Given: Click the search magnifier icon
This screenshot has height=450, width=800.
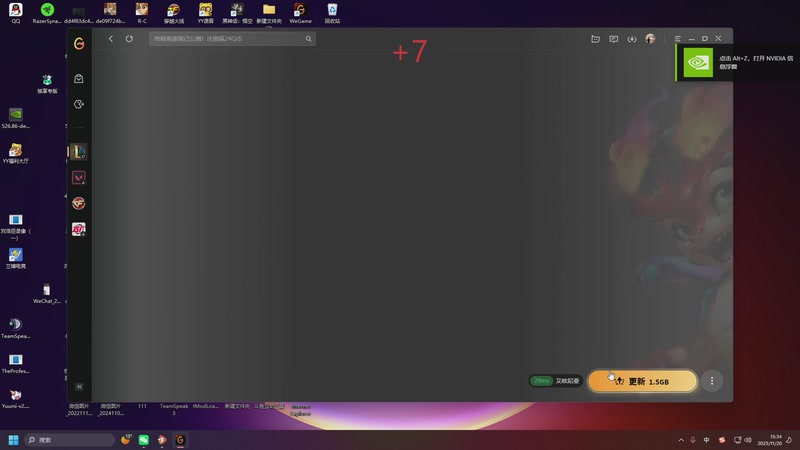Looking at the screenshot, I should pos(308,39).
